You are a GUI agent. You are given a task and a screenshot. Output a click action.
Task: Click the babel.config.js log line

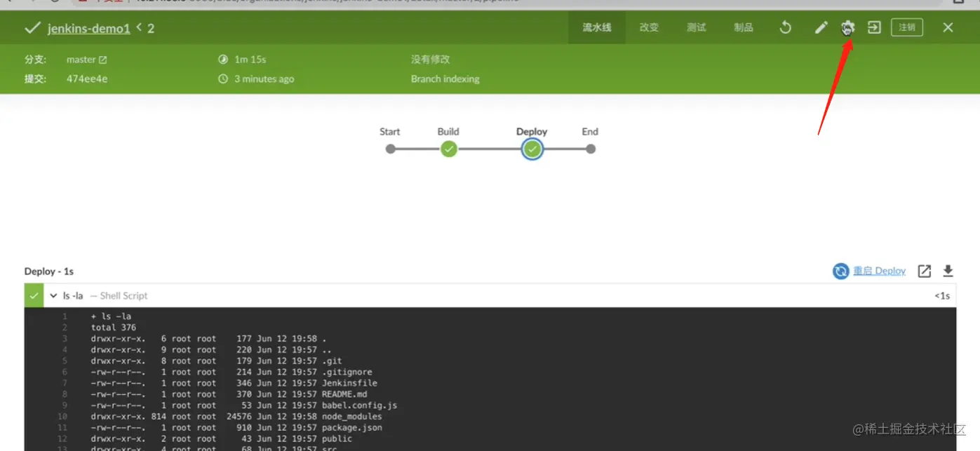point(490,405)
